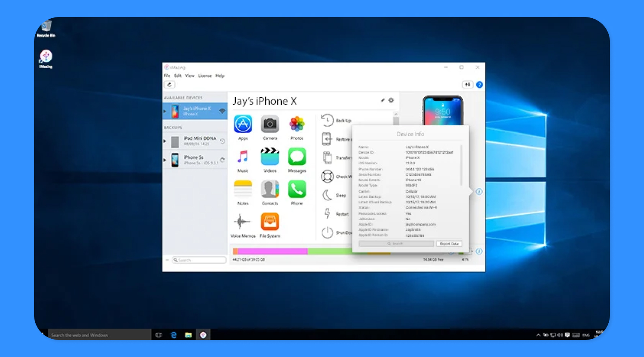The height and width of the screenshot is (357, 644).
Task: Open device options gear icon
Action: click(391, 100)
